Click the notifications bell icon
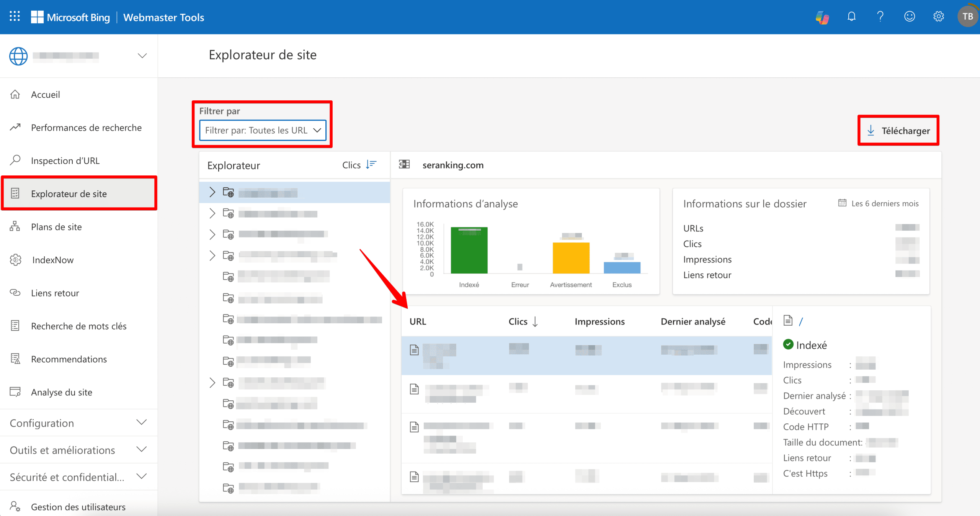This screenshot has width=980, height=516. click(851, 16)
